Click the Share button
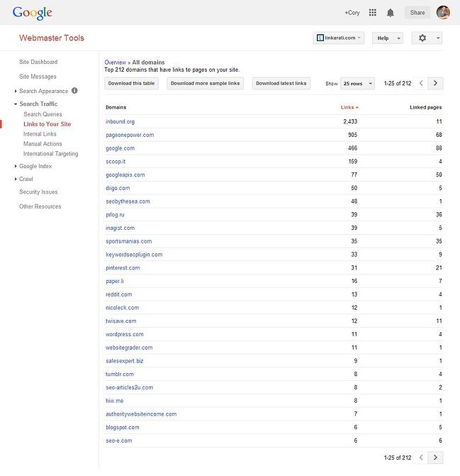The image size is (460, 476). pyautogui.click(x=417, y=12)
